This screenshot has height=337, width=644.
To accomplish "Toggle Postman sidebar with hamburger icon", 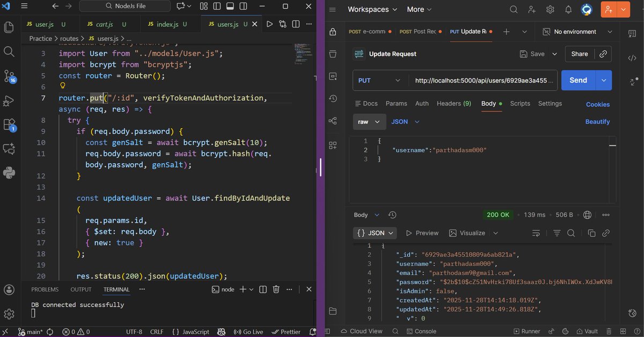I will tap(333, 10).
